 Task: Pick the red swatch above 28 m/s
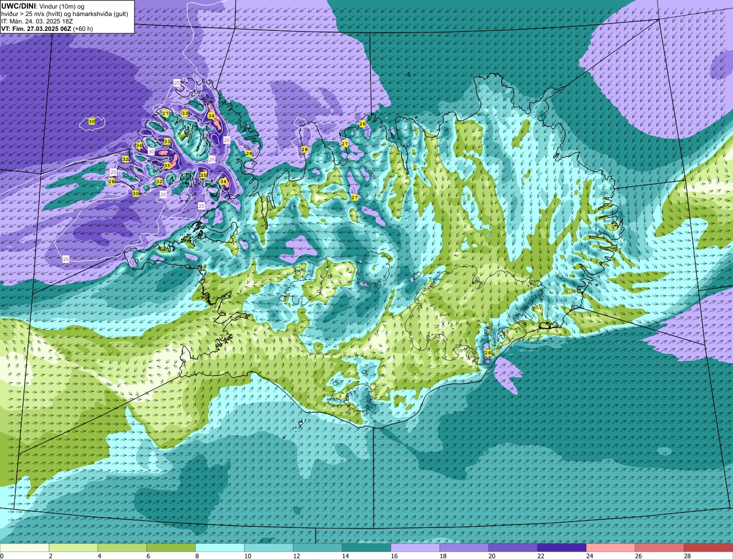click(x=708, y=548)
